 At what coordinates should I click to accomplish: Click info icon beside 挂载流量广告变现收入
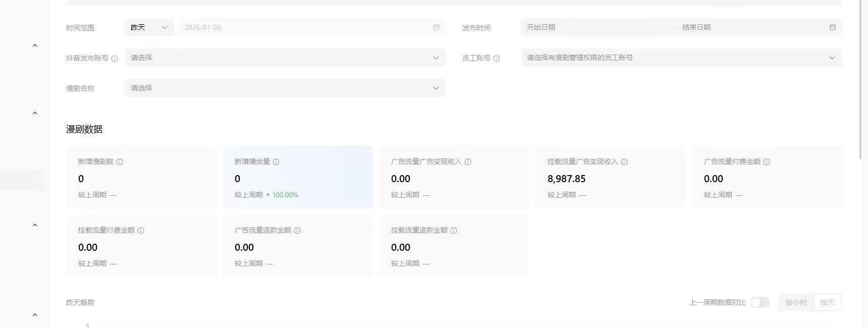pos(624,162)
